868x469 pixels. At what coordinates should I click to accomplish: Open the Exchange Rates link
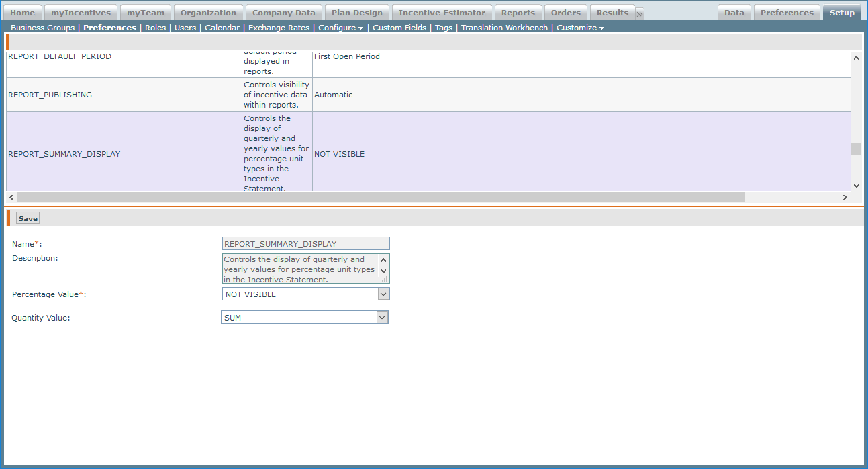pos(279,28)
